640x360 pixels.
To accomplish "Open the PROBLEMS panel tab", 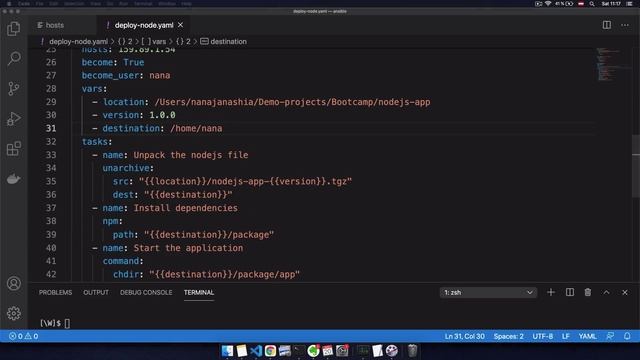I will (56, 292).
